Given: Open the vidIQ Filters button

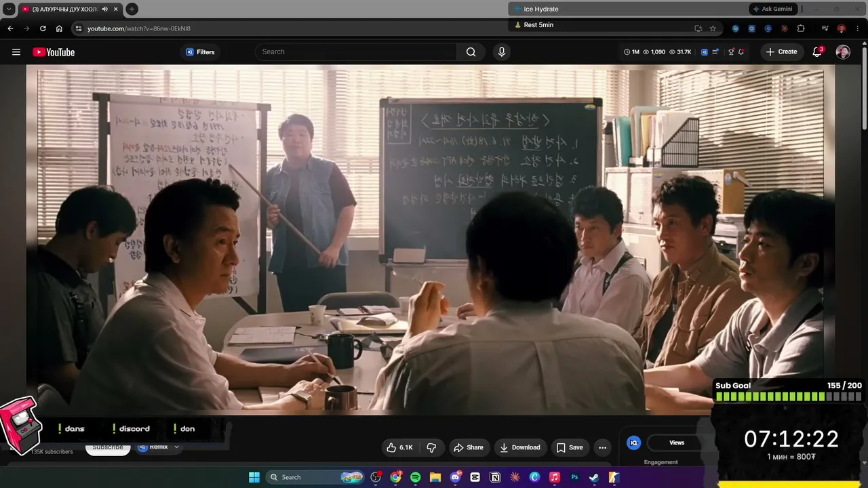Looking at the screenshot, I should coord(200,52).
